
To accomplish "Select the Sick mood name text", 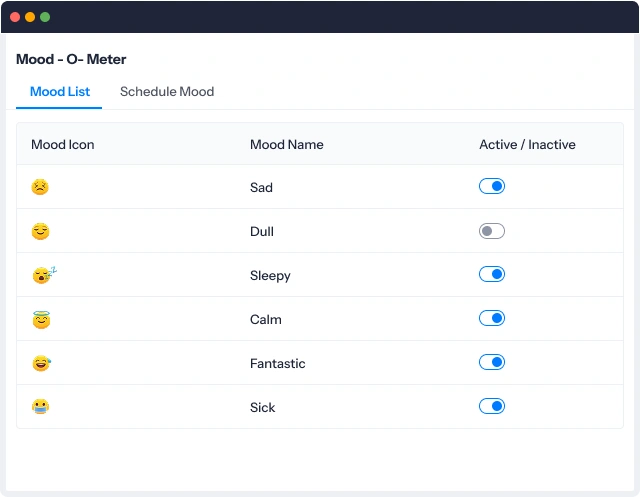I will 262,408.
